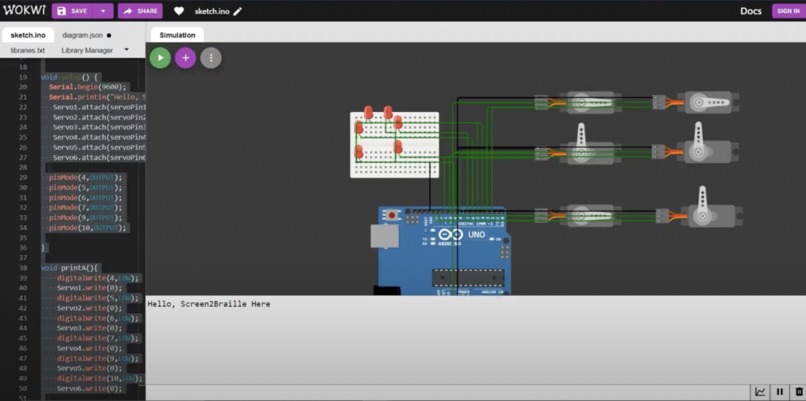Click line number 38 in gutter
Screen dimensions: 806x401
coord(23,268)
